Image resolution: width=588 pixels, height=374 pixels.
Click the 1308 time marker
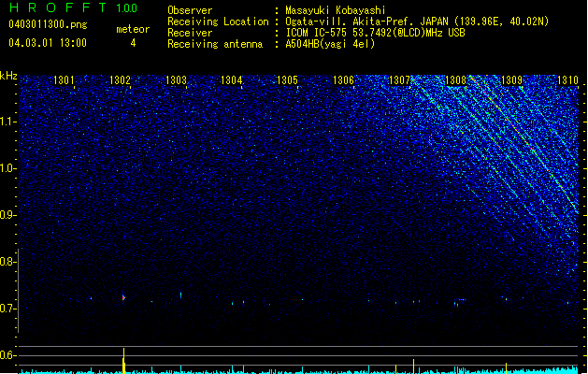[x=455, y=80]
